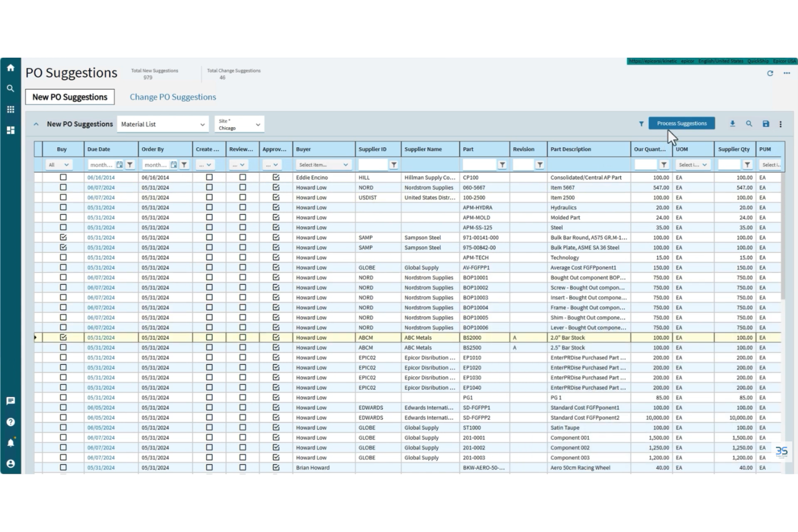The image size is (798, 532).
Task: Uncheck the Buy checkbox for part BS2000
Action: pyautogui.click(x=63, y=337)
